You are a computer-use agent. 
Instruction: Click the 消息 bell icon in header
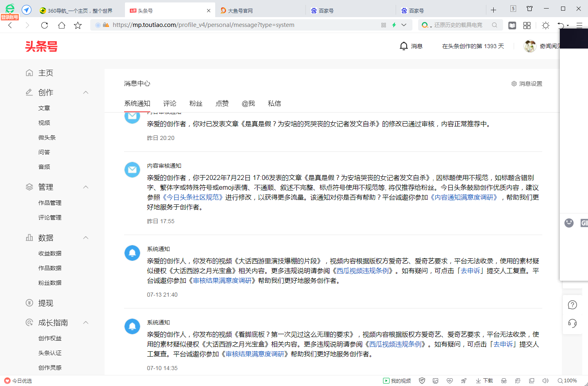coord(404,46)
